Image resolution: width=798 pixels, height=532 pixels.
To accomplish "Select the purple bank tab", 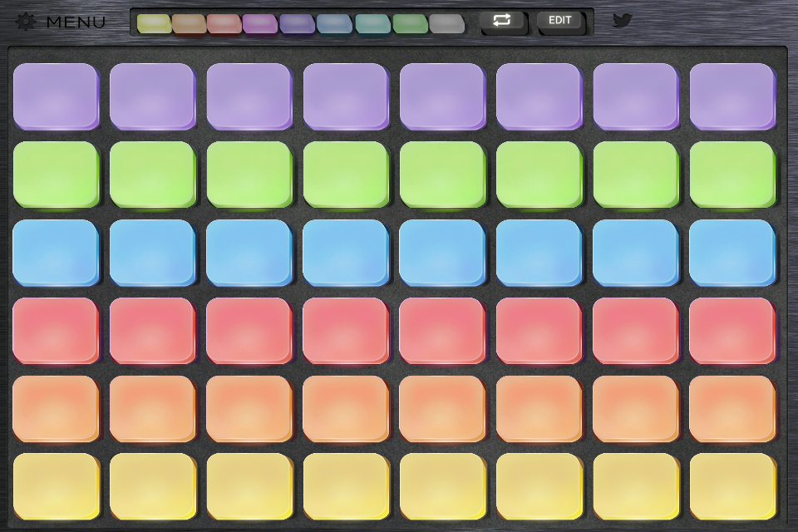I will pyautogui.click(x=298, y=24).
